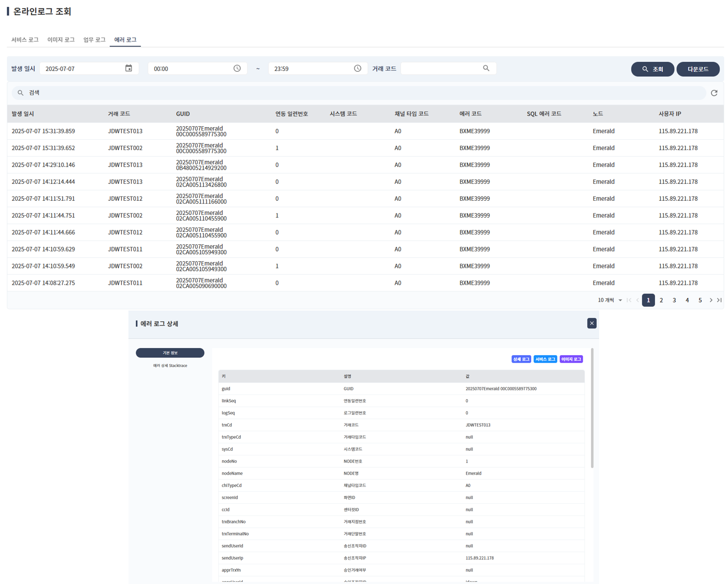
Task: Click the 다운로드 button
Action: (x=698, y=69)
